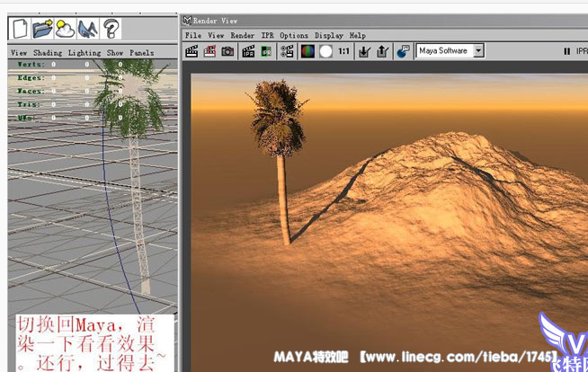Click the sun and cloud shelf icon
588x372 pixels.
click(65, 29)
